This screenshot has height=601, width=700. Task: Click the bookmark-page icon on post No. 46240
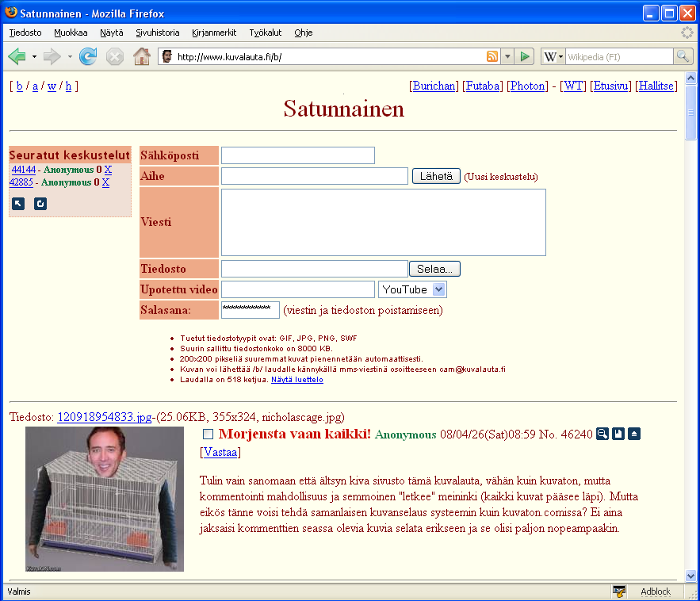point(618,434)
